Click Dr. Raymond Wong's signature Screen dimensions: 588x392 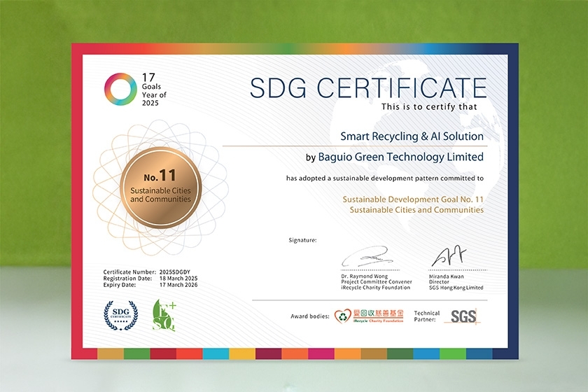(367, 256)
